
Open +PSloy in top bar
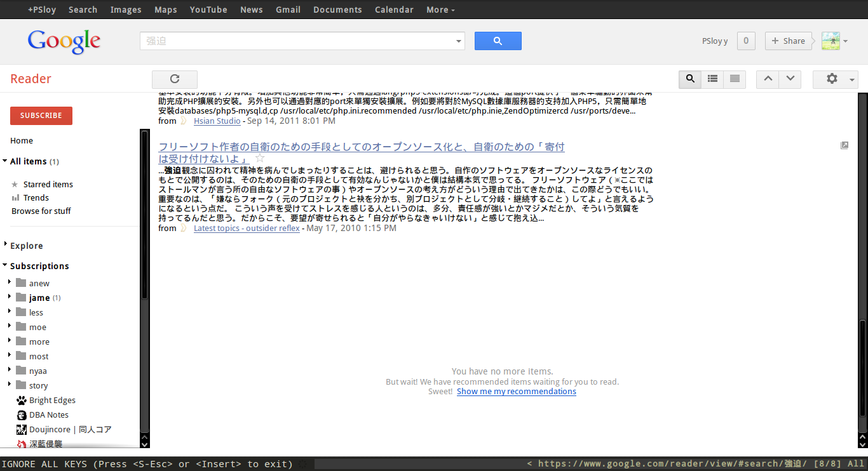(42, 10)
